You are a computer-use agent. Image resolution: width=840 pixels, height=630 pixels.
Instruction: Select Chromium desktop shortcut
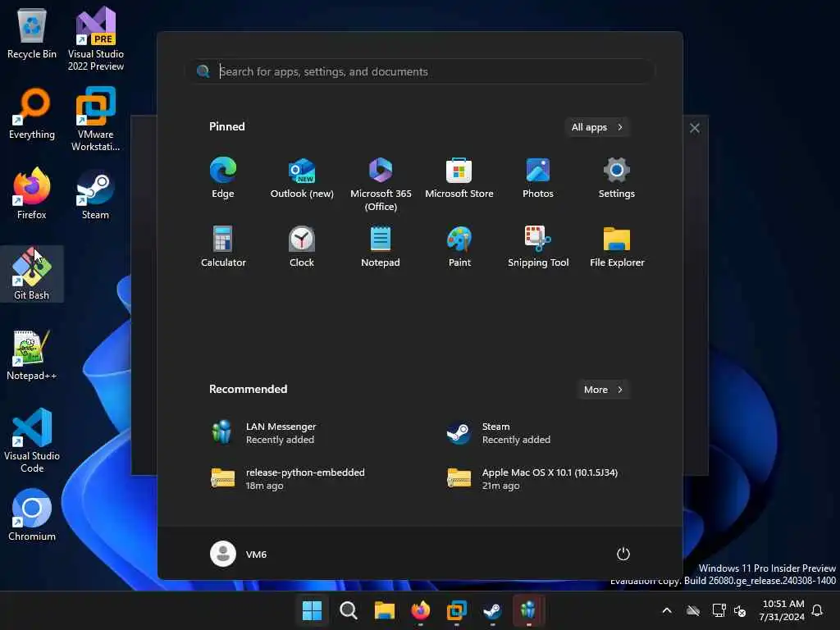point(32,515)
